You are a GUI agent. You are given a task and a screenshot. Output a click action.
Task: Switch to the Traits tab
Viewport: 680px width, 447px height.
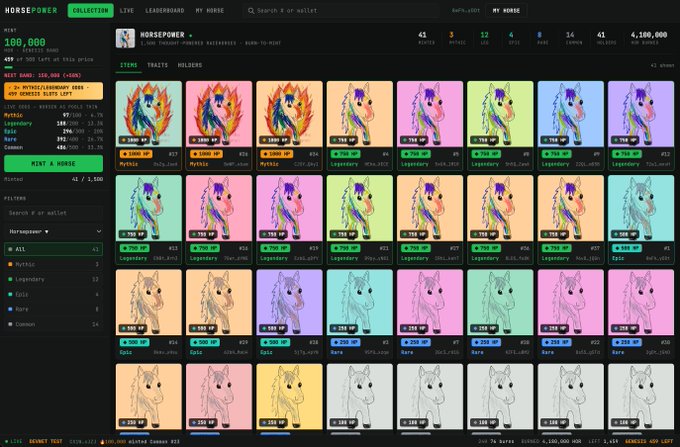(157, 65)
